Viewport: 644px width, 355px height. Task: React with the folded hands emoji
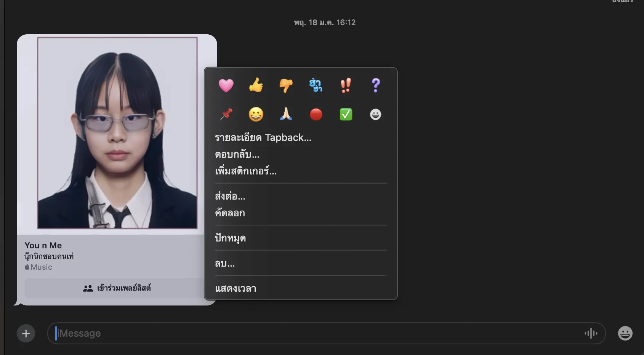[x=286, y=114]
